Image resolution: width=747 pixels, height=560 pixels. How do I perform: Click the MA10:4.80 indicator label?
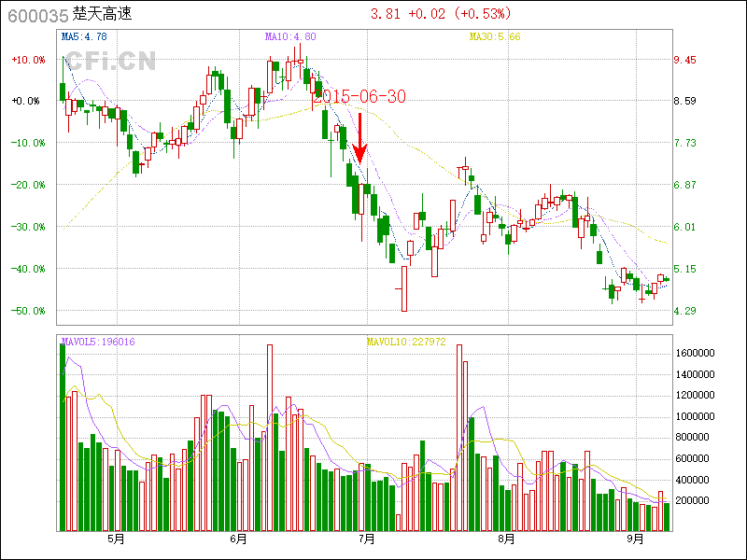point(290,37)
